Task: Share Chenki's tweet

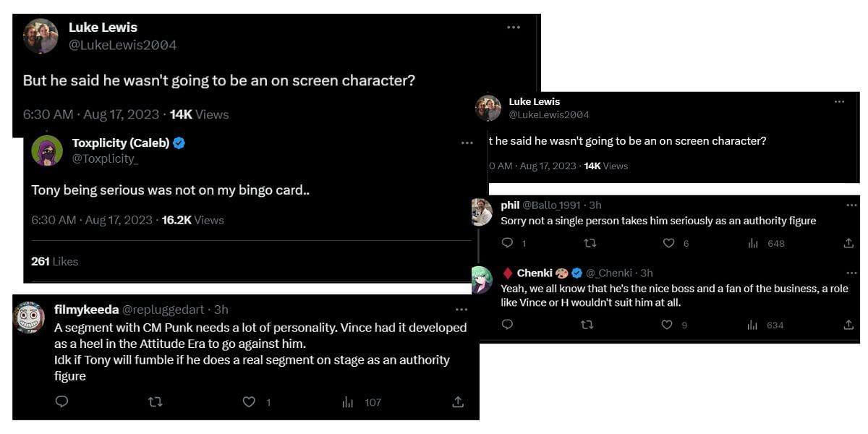Action: [x=848, y=325]
